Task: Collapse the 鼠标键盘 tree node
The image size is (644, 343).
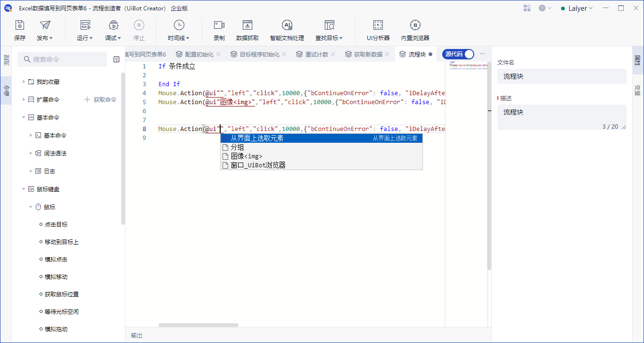Action: (24, 189)
